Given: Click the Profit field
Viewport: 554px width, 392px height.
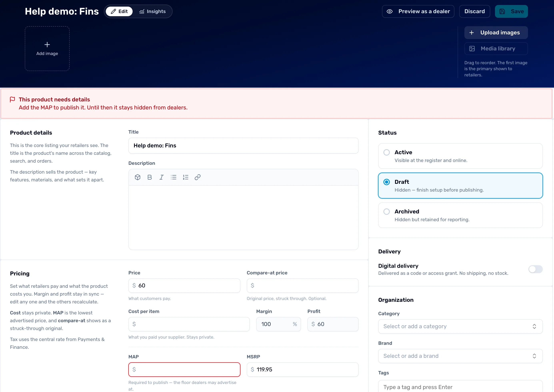Looking at the screenshot, I should tap(333, 324).
